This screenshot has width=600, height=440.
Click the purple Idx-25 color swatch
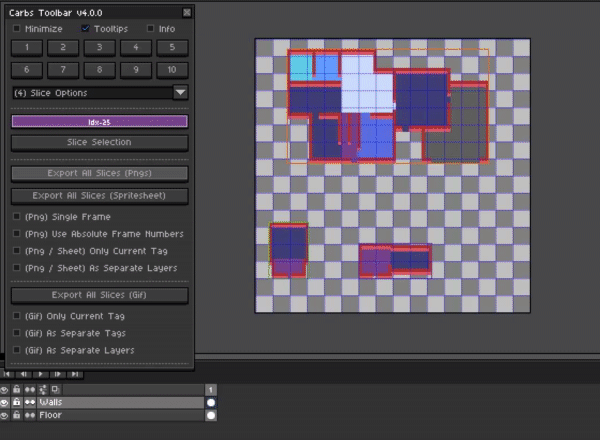point(99,122)
